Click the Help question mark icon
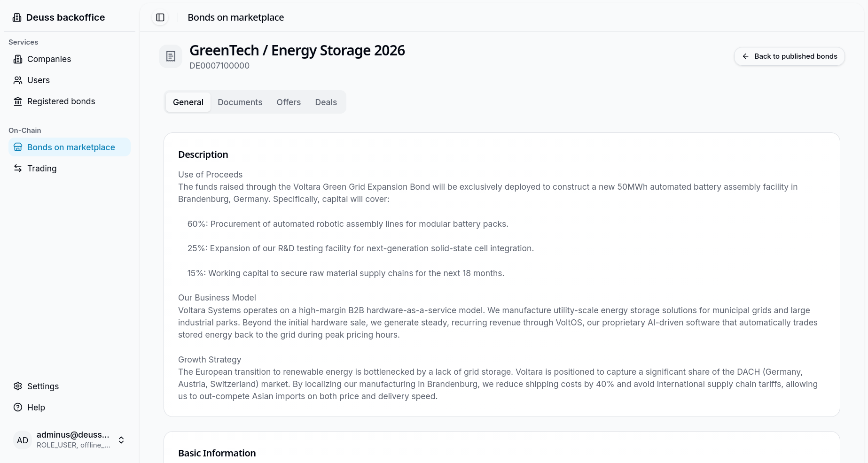 [x=18, y=408]
